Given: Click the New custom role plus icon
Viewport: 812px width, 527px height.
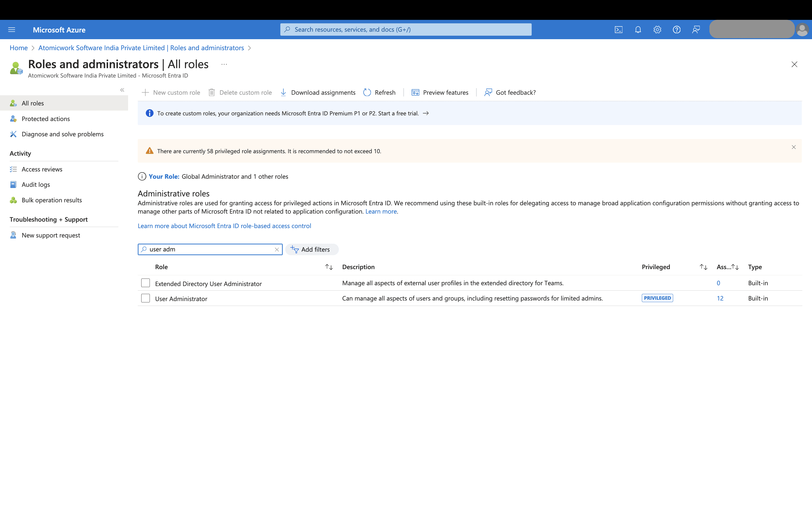Looking at the screenshot, I should pos(145,92).
